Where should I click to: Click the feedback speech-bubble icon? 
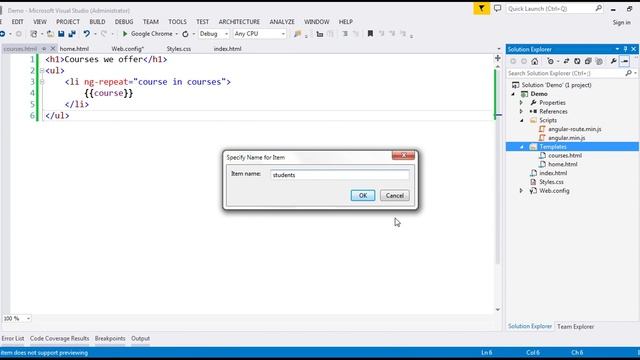pyautogui.click(x=497, y=8)
